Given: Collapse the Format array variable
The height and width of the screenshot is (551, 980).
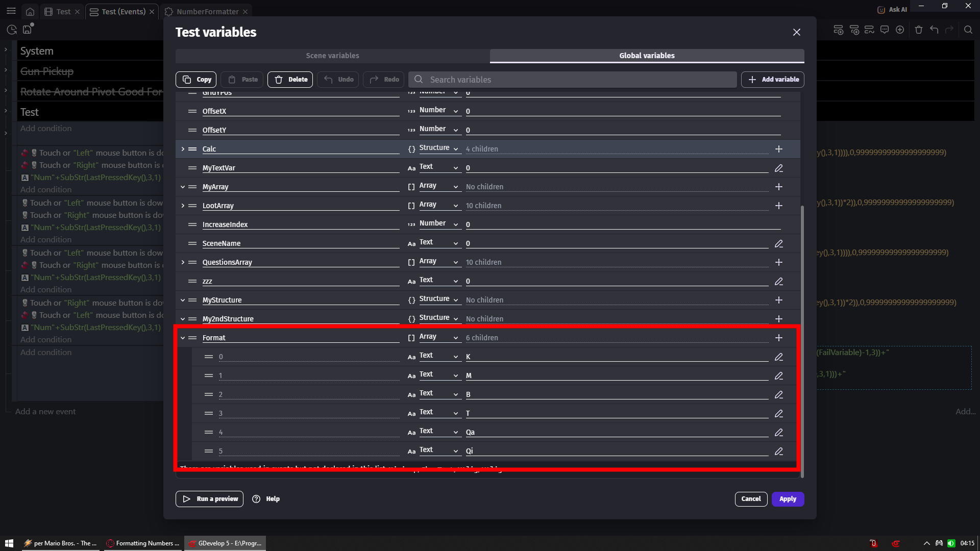Looking at the screenshot, I should point(183,338).
